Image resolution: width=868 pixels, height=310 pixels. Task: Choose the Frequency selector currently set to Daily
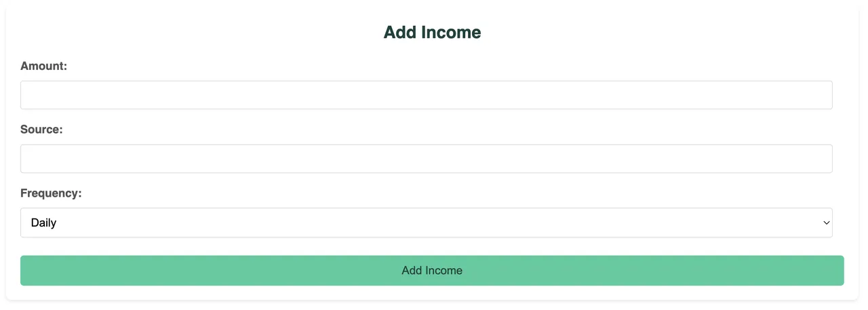(426, 222)
